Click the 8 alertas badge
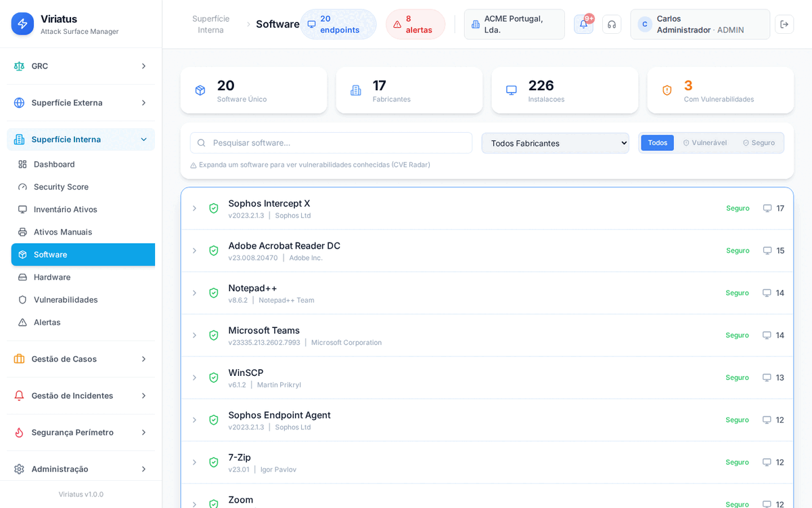The height and width of the screenshot is (508, 812). (x=415, y=24)
